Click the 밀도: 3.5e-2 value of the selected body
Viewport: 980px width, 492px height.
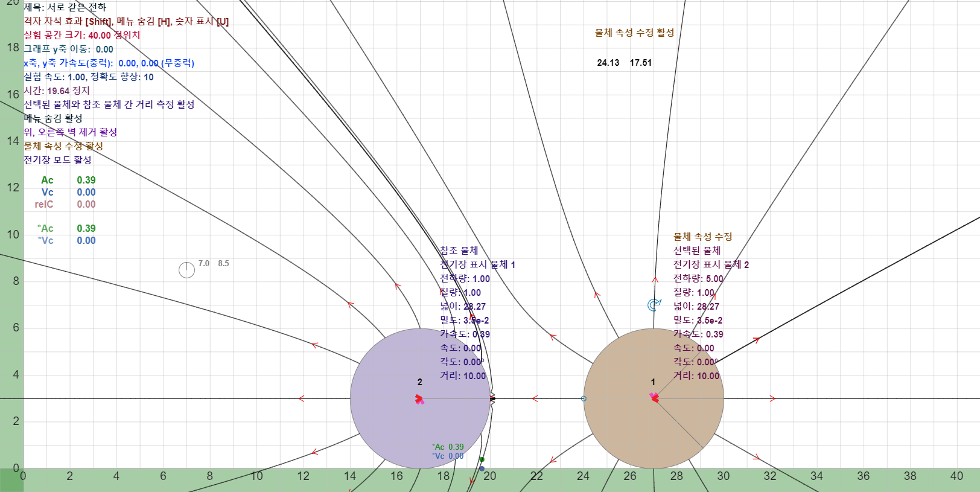pos(698,320)
